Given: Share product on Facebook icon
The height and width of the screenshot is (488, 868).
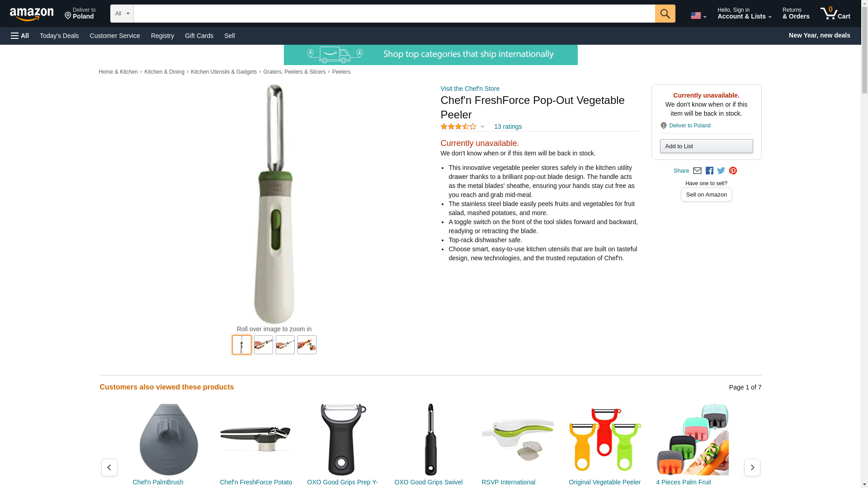Looking at the screenshot, I should coord(709,171).
